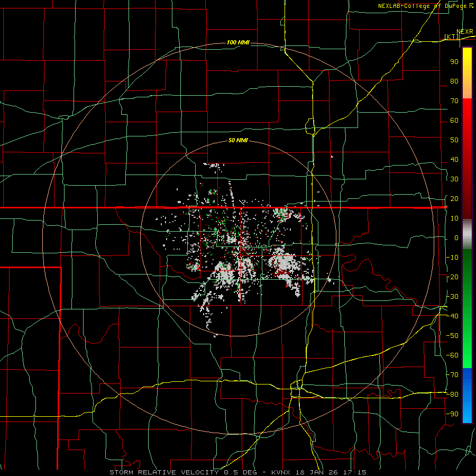Select the blue bottom segment of the color bar
Screen dimensions: 476x476
click(467, 395)
